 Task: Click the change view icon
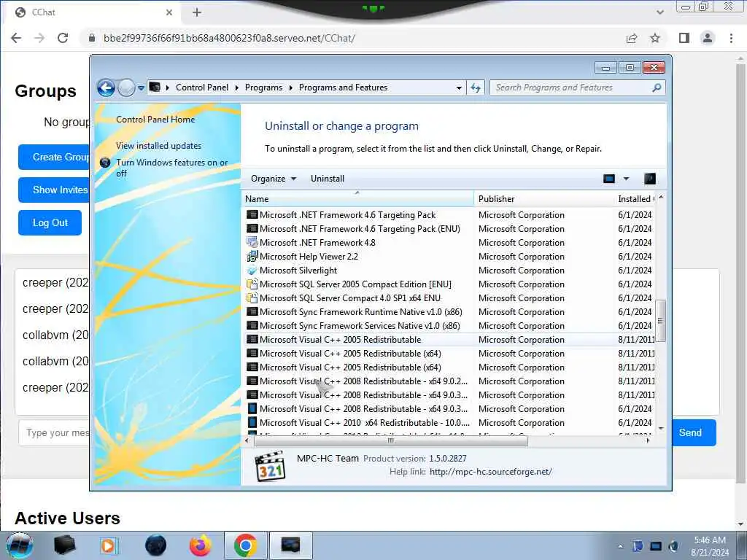pos(609,179)
